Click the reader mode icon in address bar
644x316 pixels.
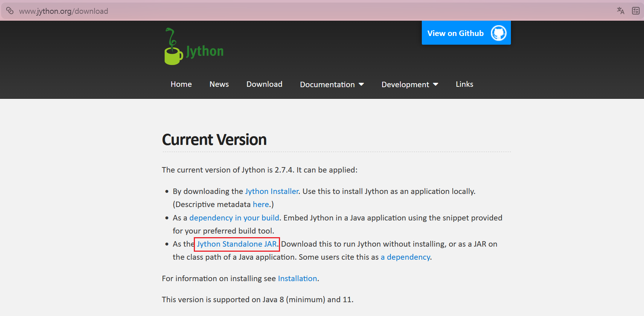click(636, 11)
